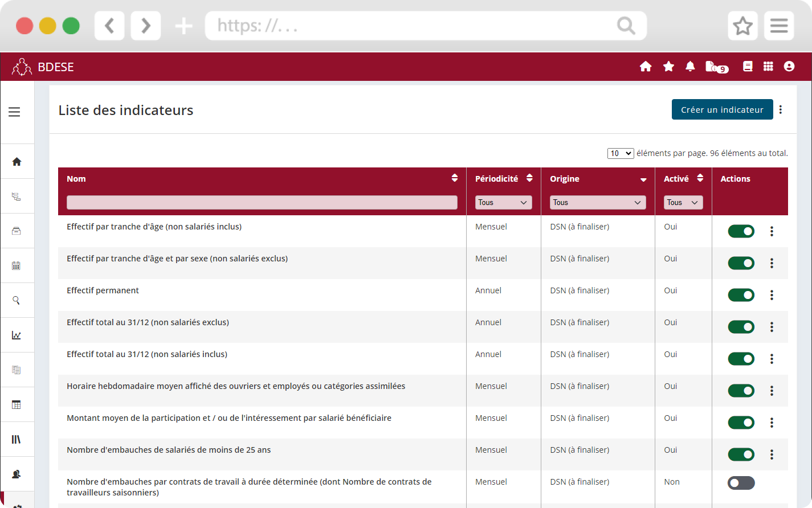
Task: Open the Origine filter dropdown
Action: (597, 202)
